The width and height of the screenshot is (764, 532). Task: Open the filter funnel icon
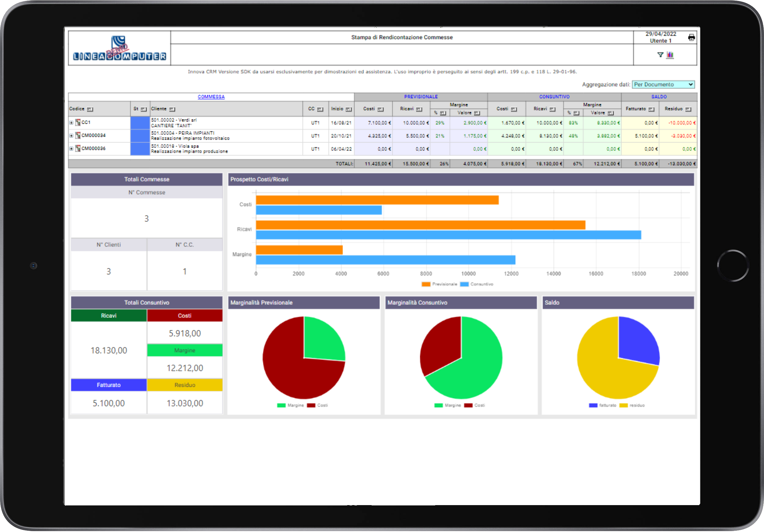pos(660,55)
